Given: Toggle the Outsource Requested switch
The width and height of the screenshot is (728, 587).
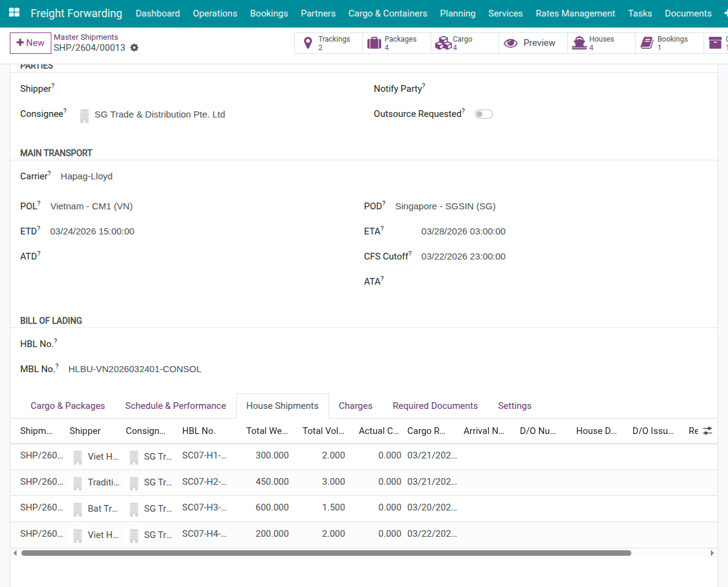Looking at the screenshot, I should coord(483,114).
